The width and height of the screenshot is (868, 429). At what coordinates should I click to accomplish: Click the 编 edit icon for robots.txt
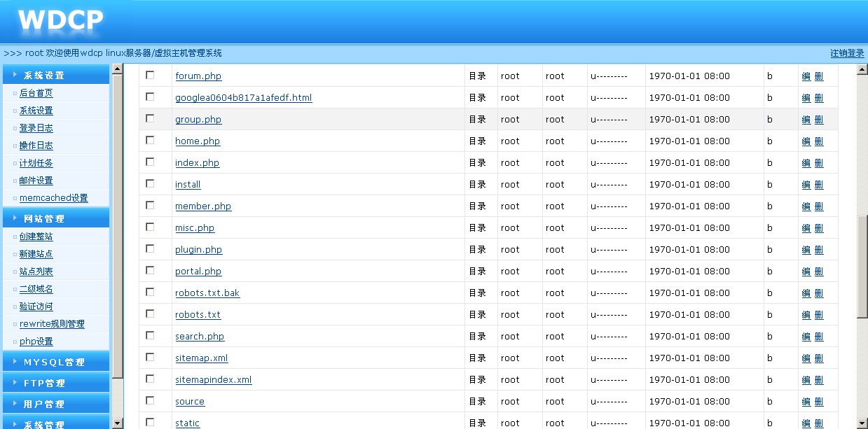806,315
